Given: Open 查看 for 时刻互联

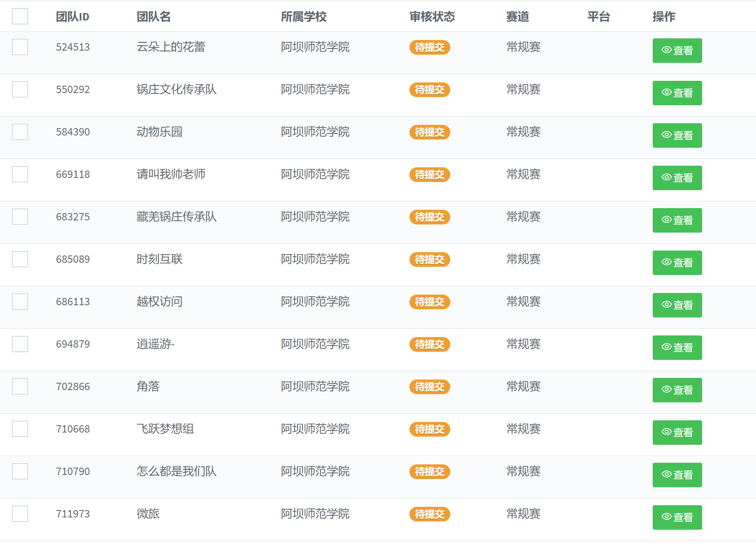Looking at the screenshot, I should pos(677,263).
